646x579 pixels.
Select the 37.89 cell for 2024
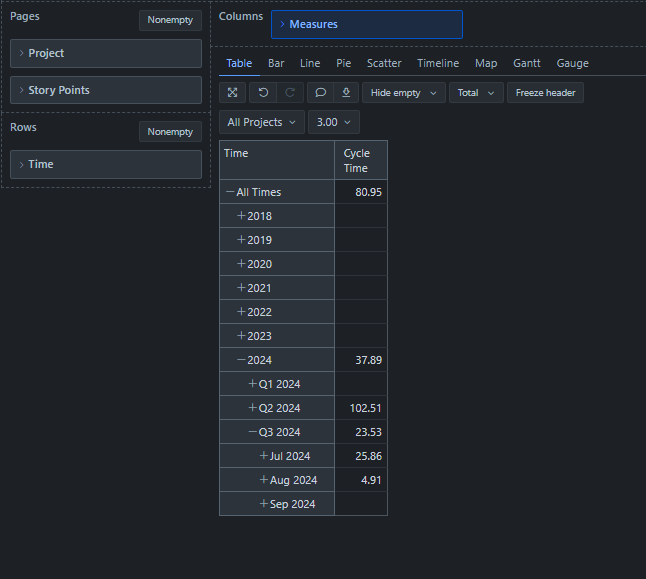click(x=361, y=360)
